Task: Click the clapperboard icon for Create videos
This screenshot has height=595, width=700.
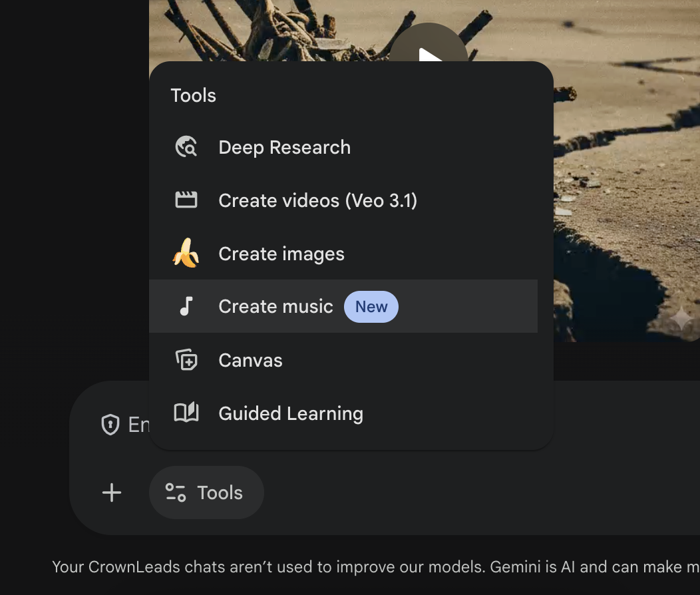Action: click(186, 200)
